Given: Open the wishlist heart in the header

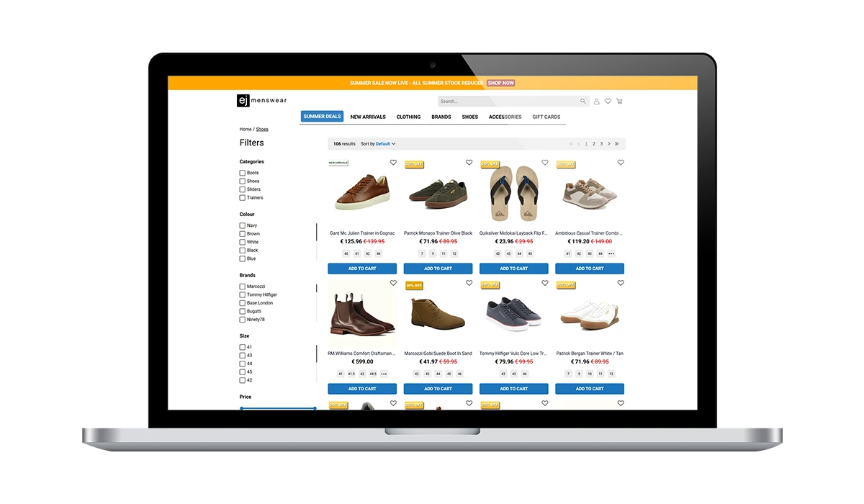Looking at the screenshot, I should point(608,102).
